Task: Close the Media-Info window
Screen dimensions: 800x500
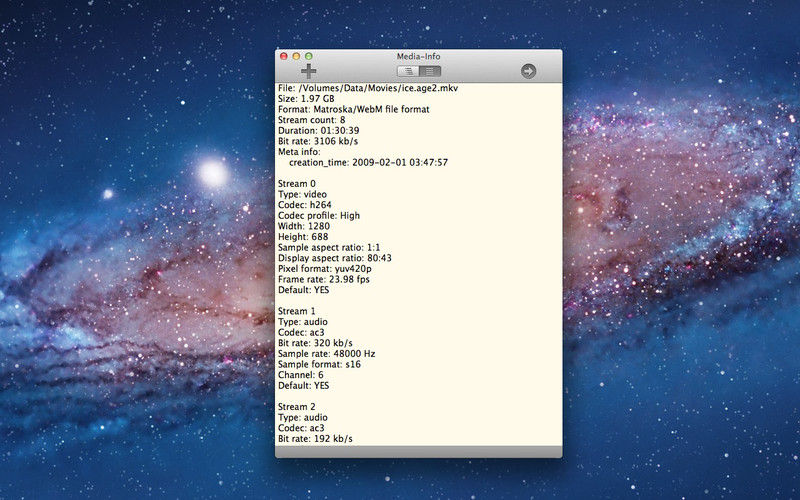Action: coord(284,56)
